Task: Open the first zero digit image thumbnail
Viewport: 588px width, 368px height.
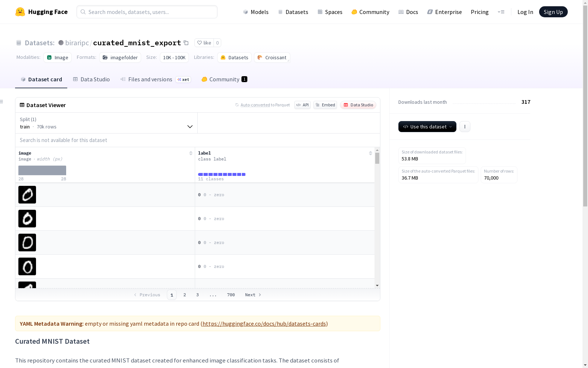Action: (x=27, y=195)
